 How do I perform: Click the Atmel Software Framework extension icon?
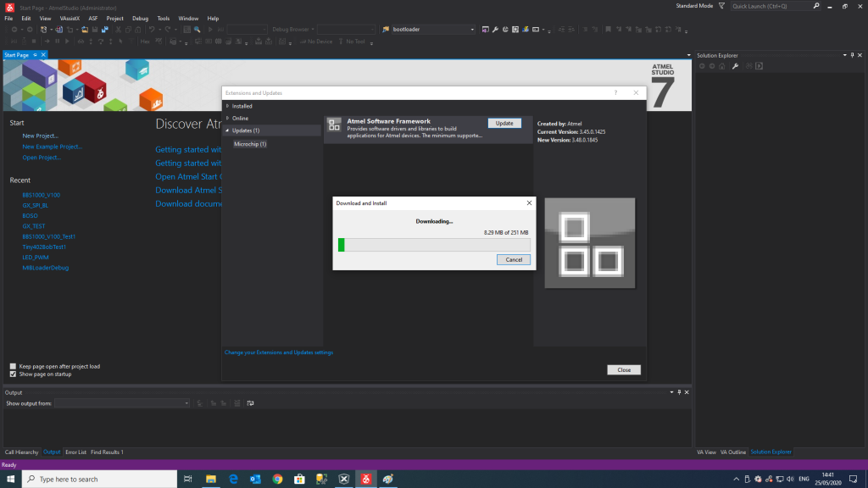pos(334,125)
